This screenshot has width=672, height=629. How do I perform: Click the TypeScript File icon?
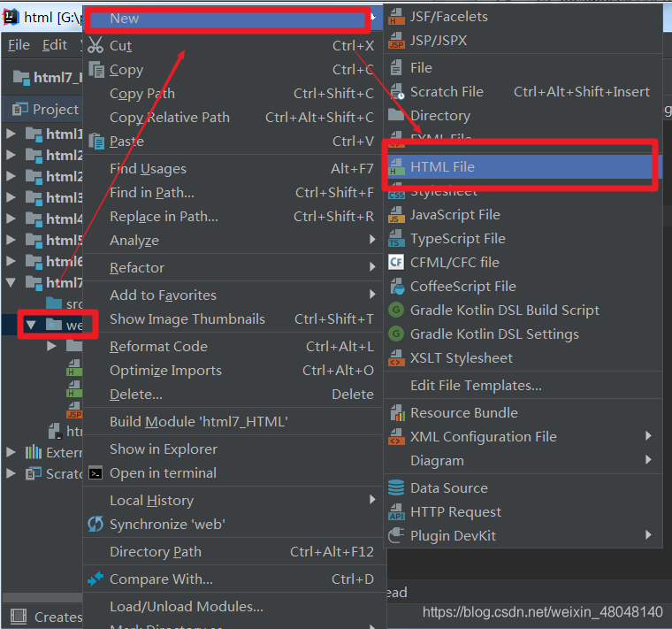click(x=396, y=239)
